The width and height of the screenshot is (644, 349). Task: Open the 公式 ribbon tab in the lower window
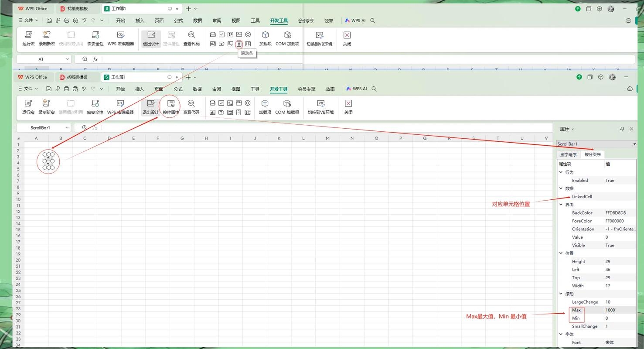click(178, 89)
